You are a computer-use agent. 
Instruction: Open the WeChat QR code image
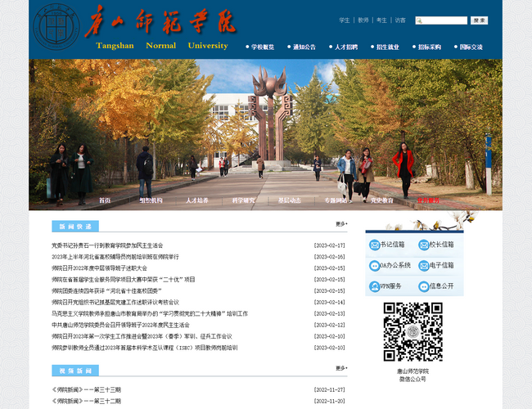point(413,331)
